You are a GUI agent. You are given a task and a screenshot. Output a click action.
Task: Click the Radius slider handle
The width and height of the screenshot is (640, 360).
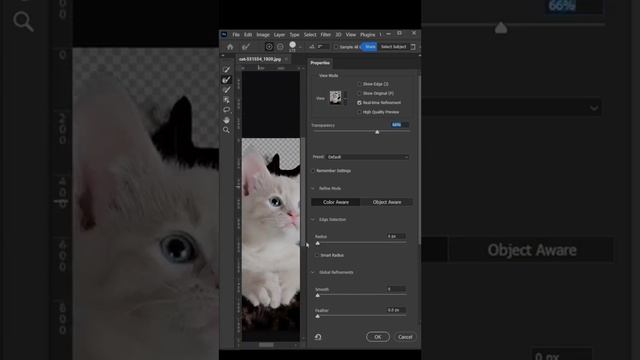[x=318, y=244]
